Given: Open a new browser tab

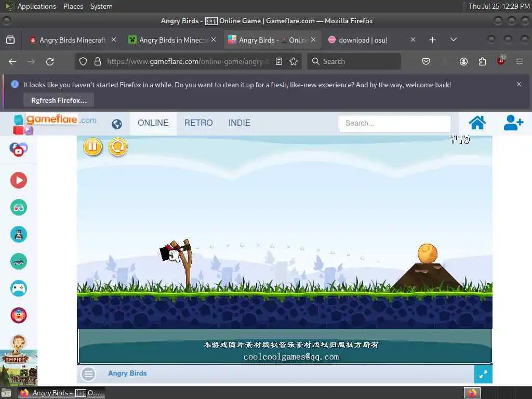Looking at the screenshot, I should pos(432,40).
